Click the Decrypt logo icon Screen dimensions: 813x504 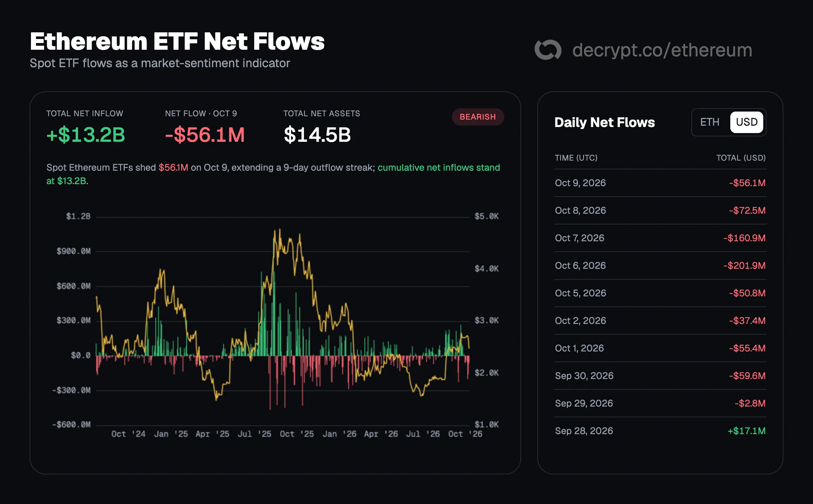548,50
